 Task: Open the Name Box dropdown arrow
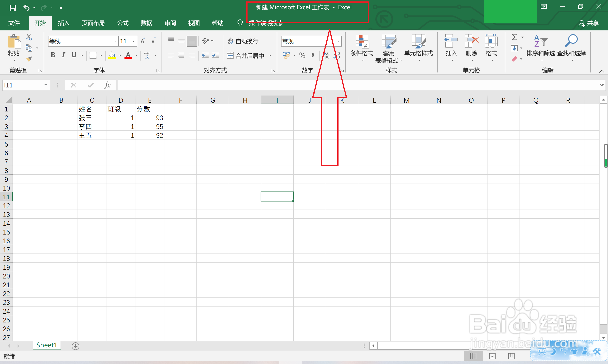[x=46, y=85]
